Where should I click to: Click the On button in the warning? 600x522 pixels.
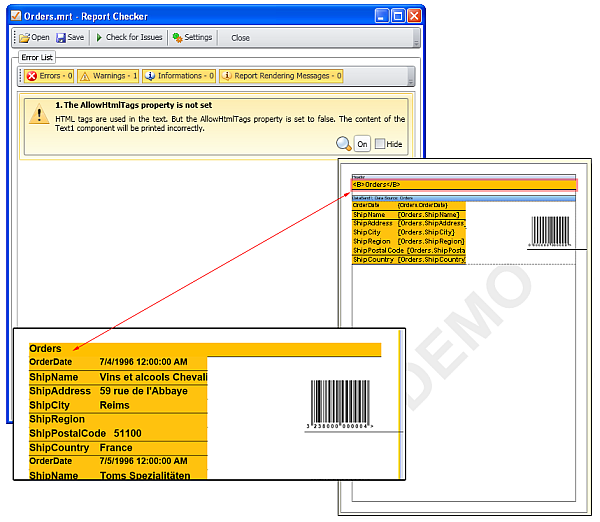(x=362, y=144)
